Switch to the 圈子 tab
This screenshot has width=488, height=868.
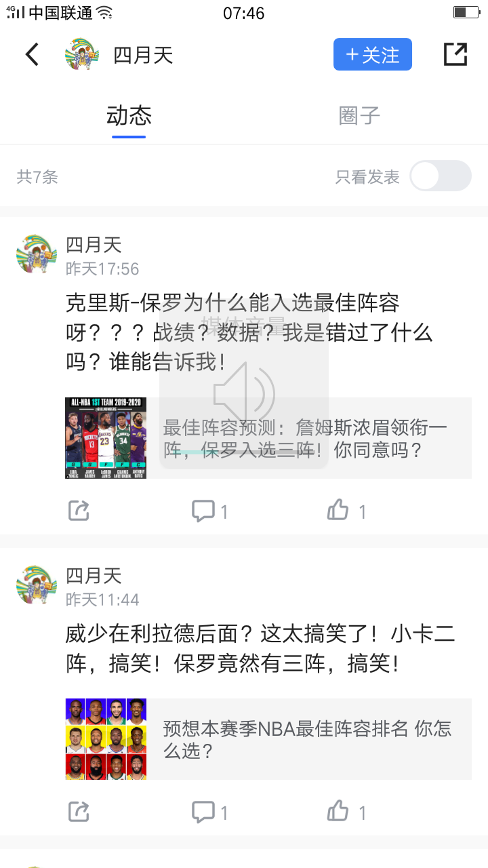pyautogui.click(x=359, y=115)
